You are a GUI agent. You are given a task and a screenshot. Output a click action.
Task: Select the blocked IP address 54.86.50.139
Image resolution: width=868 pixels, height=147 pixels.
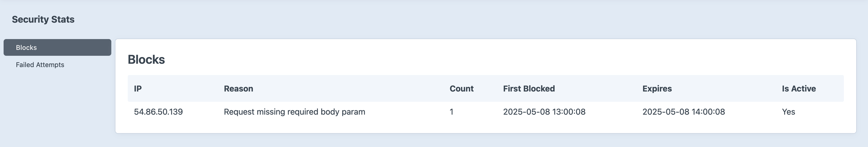tap(158, 112)
